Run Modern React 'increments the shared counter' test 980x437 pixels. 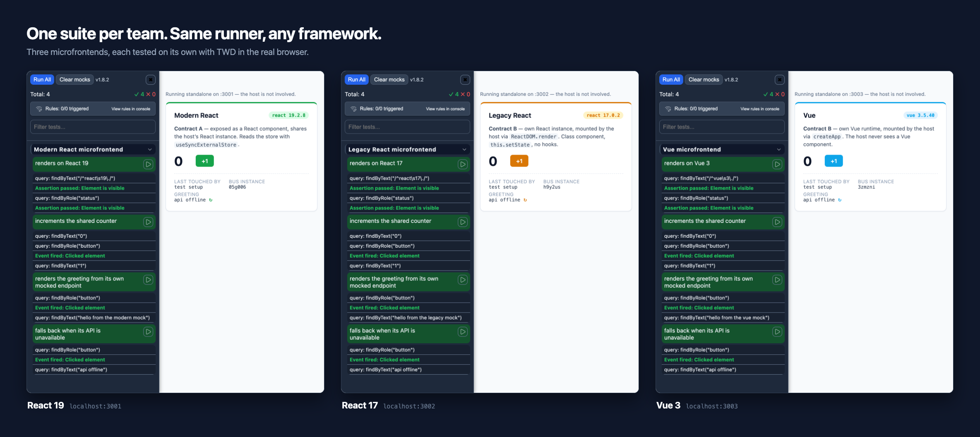(x=148, y=222)
